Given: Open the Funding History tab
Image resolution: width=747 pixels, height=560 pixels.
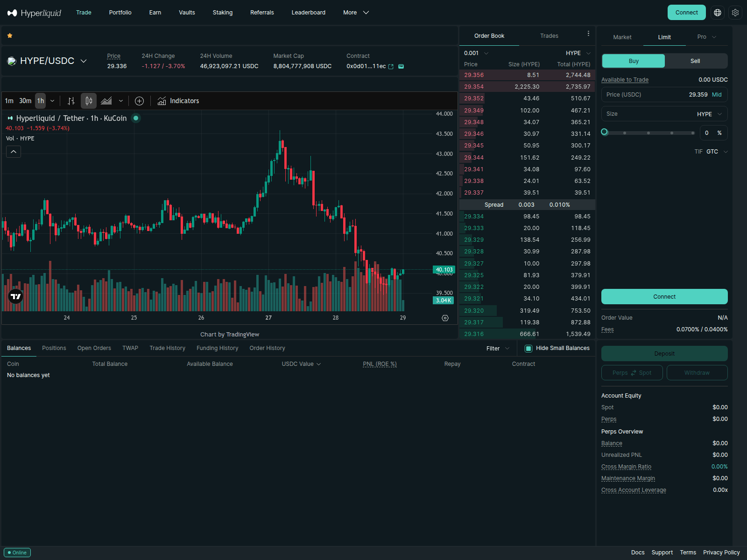Looking at the screenshot, I should point(217,348).
